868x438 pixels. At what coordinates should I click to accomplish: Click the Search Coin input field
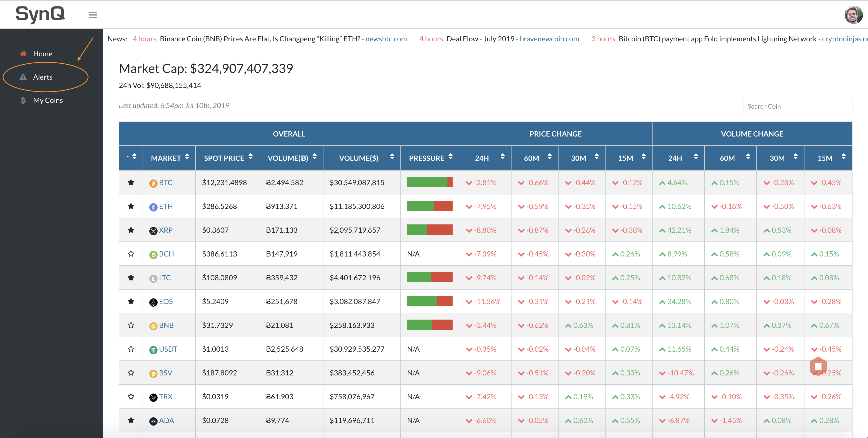797,106
